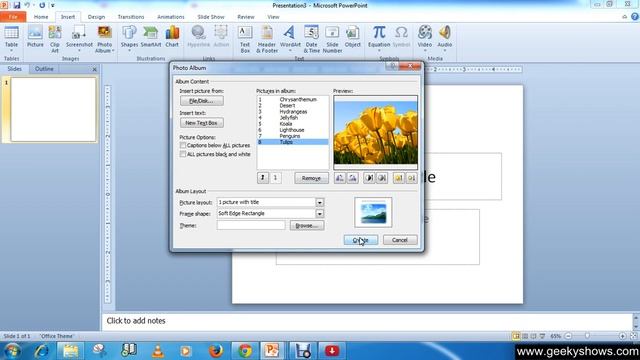The height and width of the screenshot is (360, 640).
Task: Switch to the Home tab
Action: [41, 17]
